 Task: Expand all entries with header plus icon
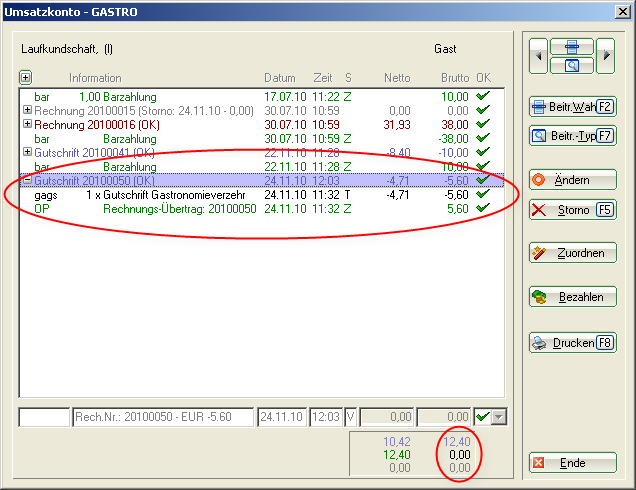tap(26, 77)
